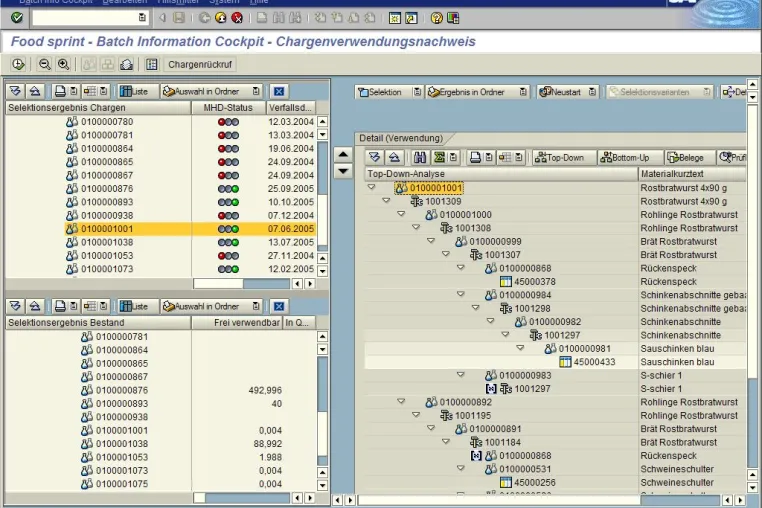The height and width of the screenshot is (508, 762).
Task: Click the Find binoculars icon in Detail
Action: 420,157
